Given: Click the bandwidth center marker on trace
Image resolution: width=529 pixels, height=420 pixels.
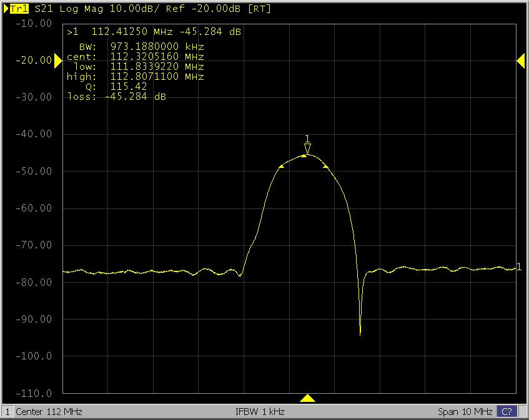Looking at the screenshot, I should pyautogui.click(x=304, y=156).
